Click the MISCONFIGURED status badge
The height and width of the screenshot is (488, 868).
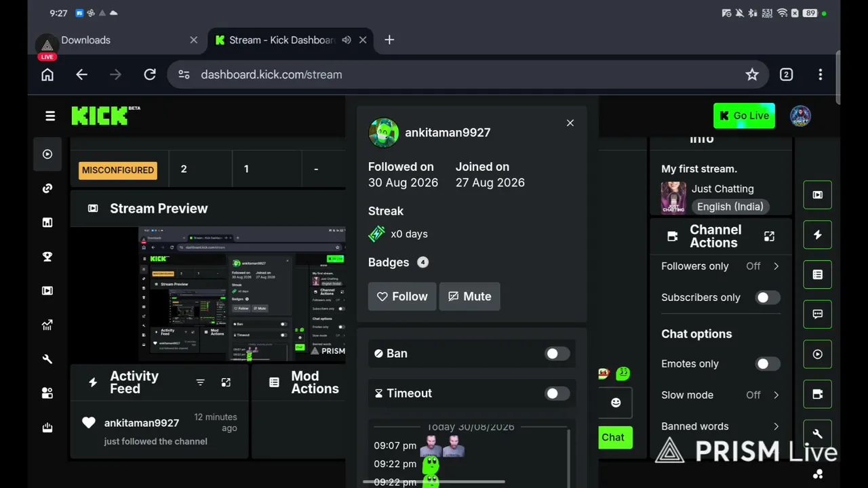[x=118, y=170]
